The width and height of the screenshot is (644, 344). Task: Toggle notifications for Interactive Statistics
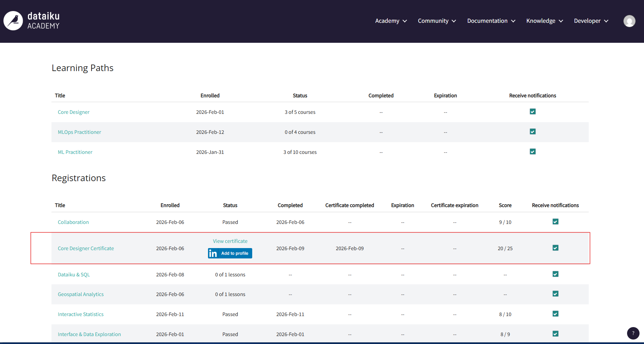pos(556,314)
